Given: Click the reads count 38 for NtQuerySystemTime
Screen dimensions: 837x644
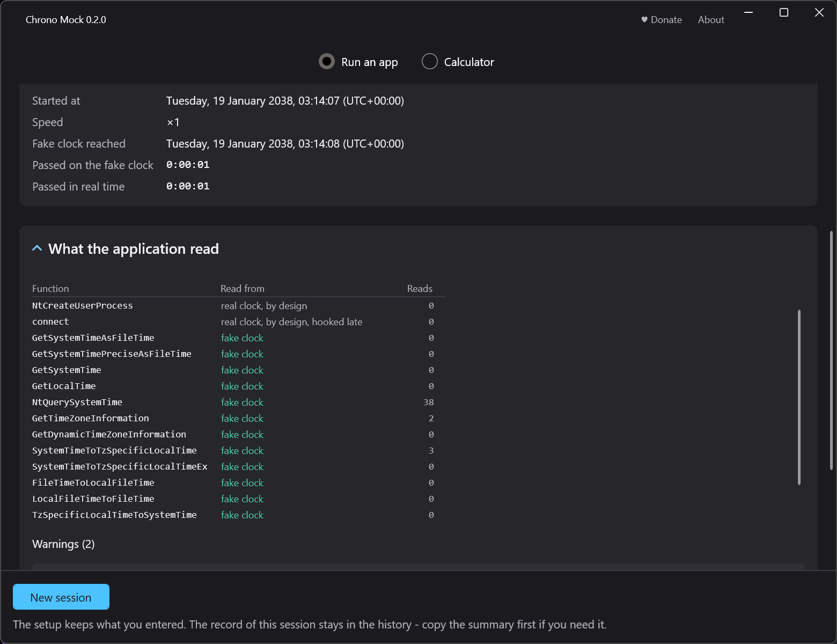Looking at the screenshot, I should point(428,402).
